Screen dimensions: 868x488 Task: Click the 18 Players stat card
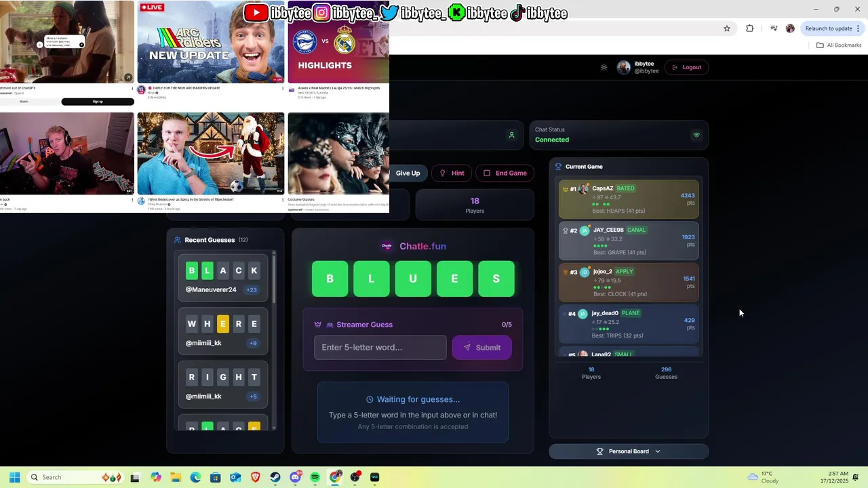coord(475,205)
